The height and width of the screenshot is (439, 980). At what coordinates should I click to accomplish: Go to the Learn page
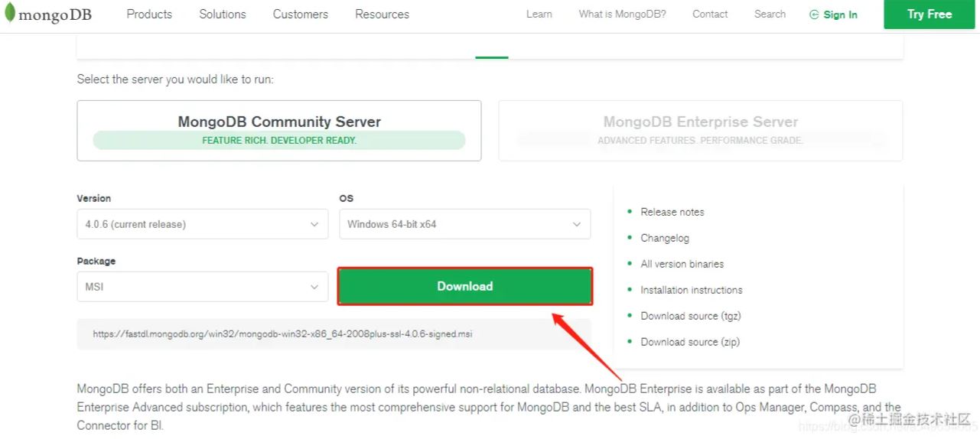coord(539,15)
